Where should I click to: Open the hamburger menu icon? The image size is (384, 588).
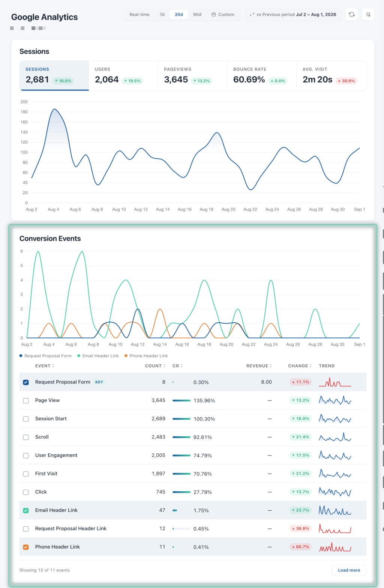pos(368,15)
